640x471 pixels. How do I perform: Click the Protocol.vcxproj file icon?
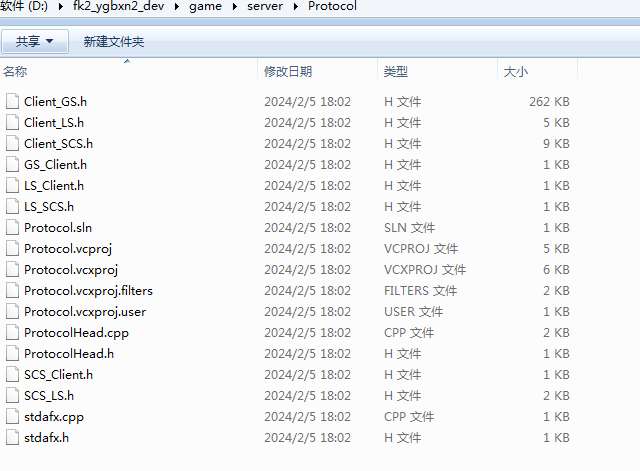(x=12, y=269)
